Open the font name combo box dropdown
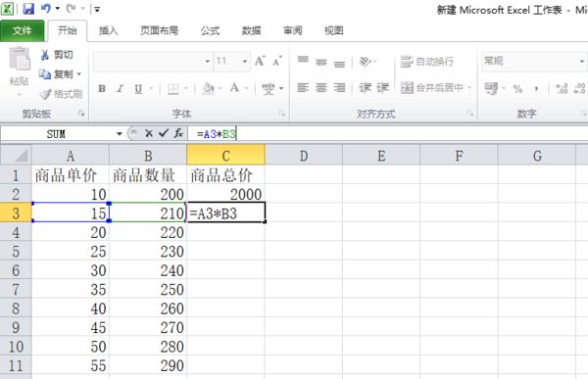 click(208, 61)
